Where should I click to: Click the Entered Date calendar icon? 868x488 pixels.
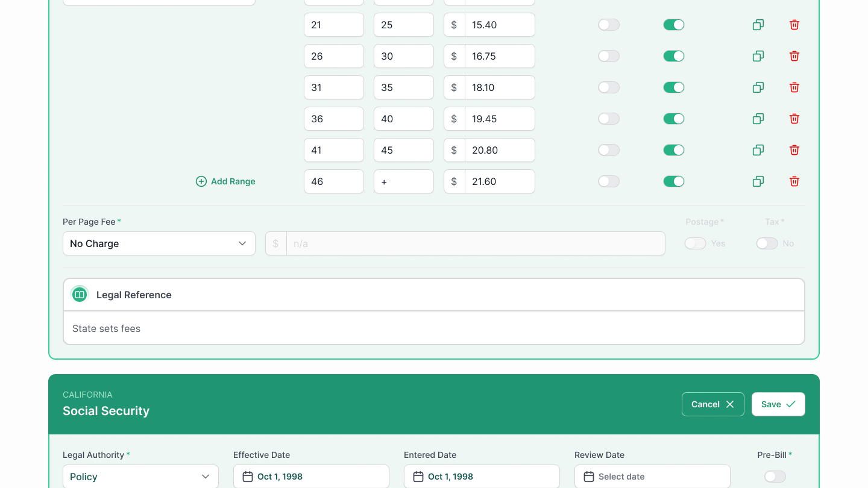pos(418,477)
